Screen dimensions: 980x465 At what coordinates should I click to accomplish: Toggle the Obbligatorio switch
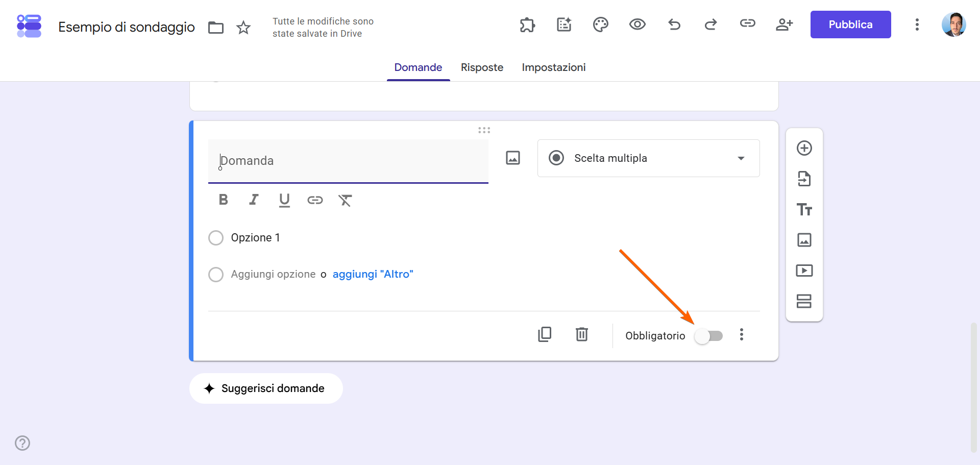click(708, 336)
